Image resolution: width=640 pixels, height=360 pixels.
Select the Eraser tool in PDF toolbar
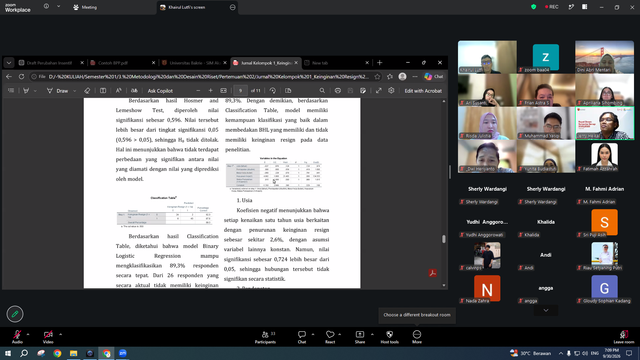(x=87, y=91)
